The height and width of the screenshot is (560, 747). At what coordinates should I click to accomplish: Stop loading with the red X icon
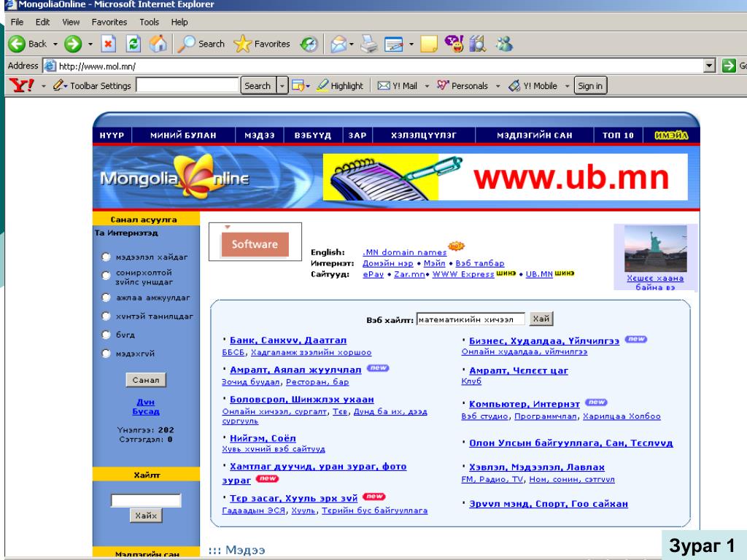tap(108, 44)
